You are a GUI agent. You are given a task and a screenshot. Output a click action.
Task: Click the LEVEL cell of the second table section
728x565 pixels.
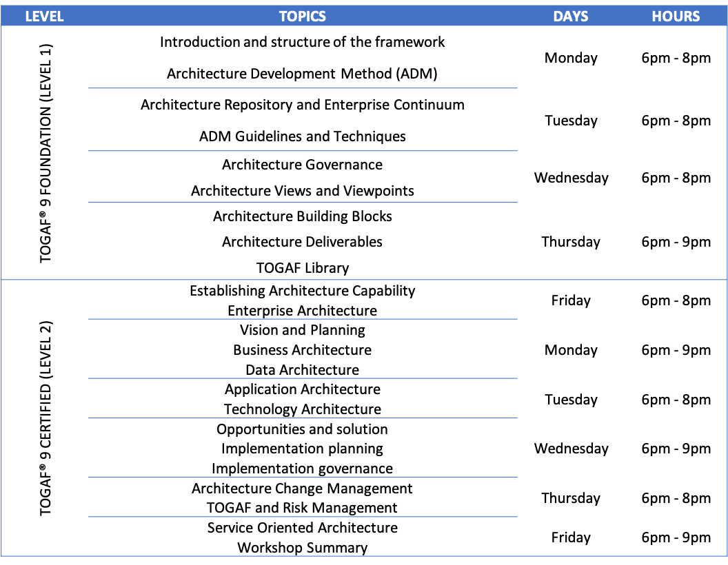[44, 418]
